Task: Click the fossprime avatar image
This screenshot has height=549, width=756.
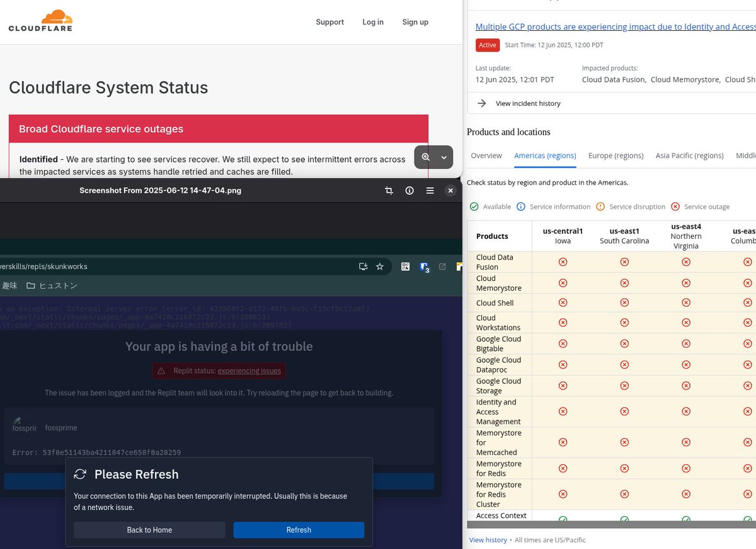Action: (25, 428)
